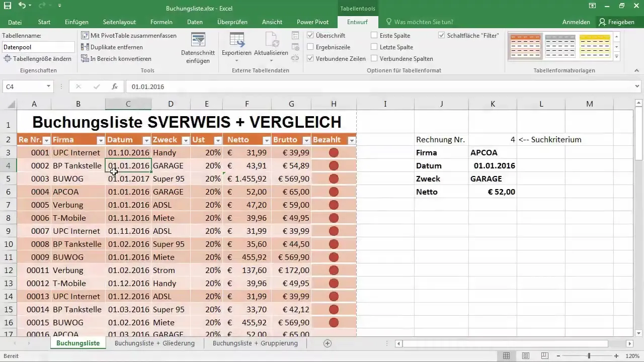This screenshot has height=362, width=644.
Task: Open Ribbon Display Options icon in title bar
Action: (592, 6)
